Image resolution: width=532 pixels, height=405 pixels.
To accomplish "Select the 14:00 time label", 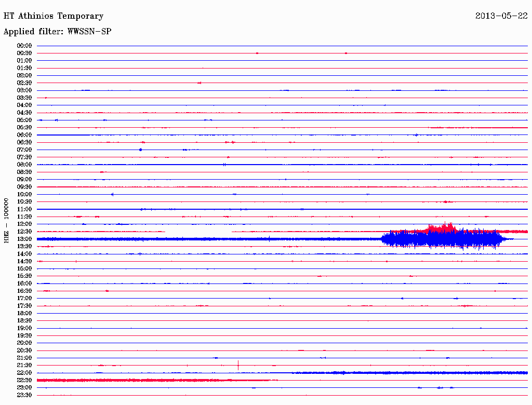I will 24,254.
